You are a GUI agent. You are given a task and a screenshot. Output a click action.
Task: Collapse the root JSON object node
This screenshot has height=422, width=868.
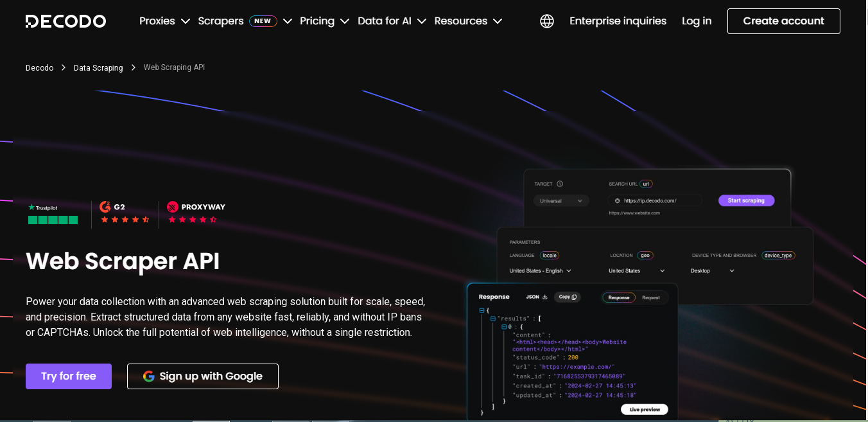click(x=482, y=310)
